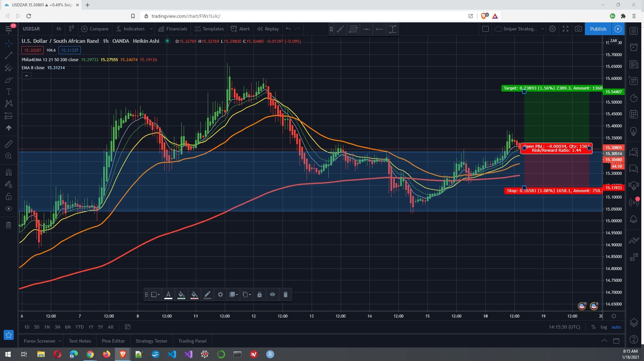Toggle stay in drawing mode pencil-lock
Screen dimensions: 644x361
pyautogui.click(x=9, y=185)
